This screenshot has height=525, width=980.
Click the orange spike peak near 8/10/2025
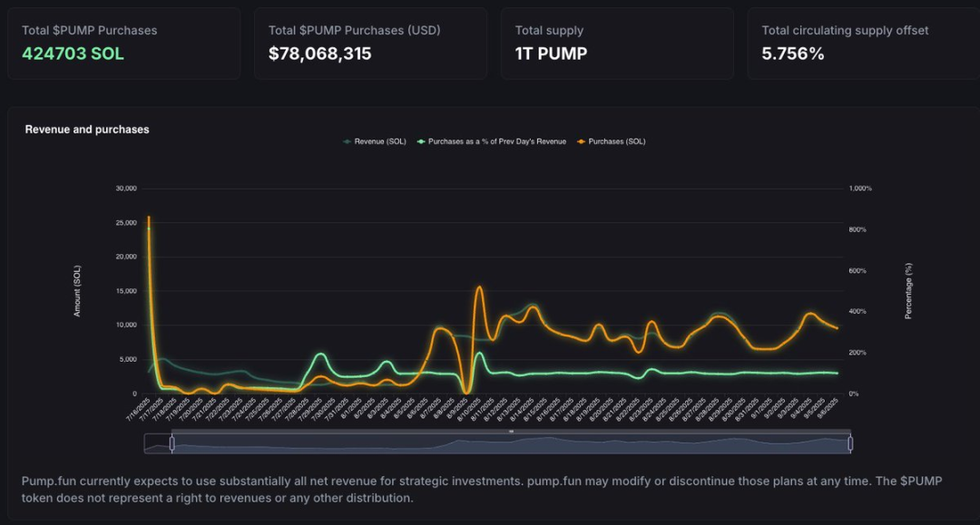479,287
